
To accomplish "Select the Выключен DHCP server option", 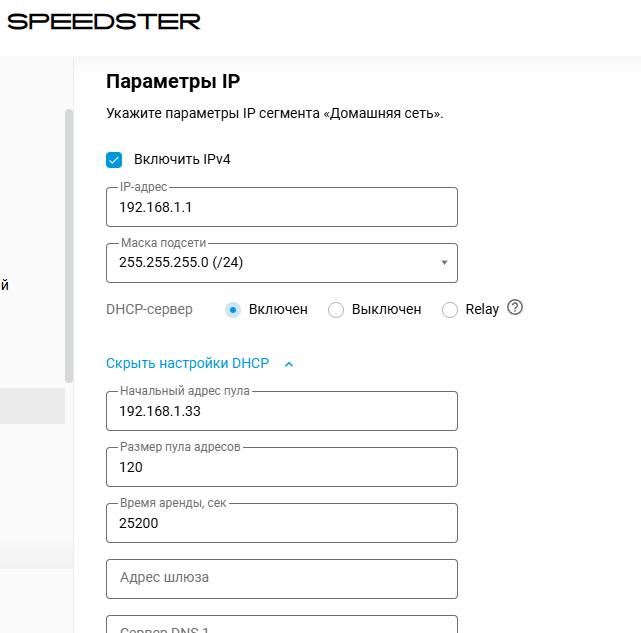I will 336,310.
